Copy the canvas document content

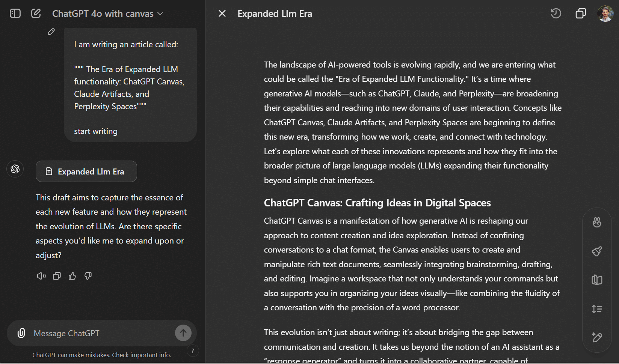click(581, 14)
